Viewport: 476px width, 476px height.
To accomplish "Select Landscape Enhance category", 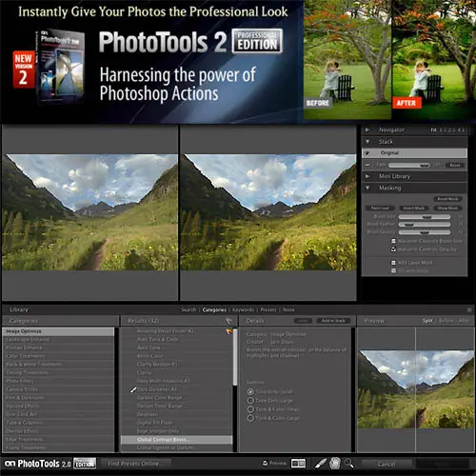I will pyautogui.click(x=58, y=340).
